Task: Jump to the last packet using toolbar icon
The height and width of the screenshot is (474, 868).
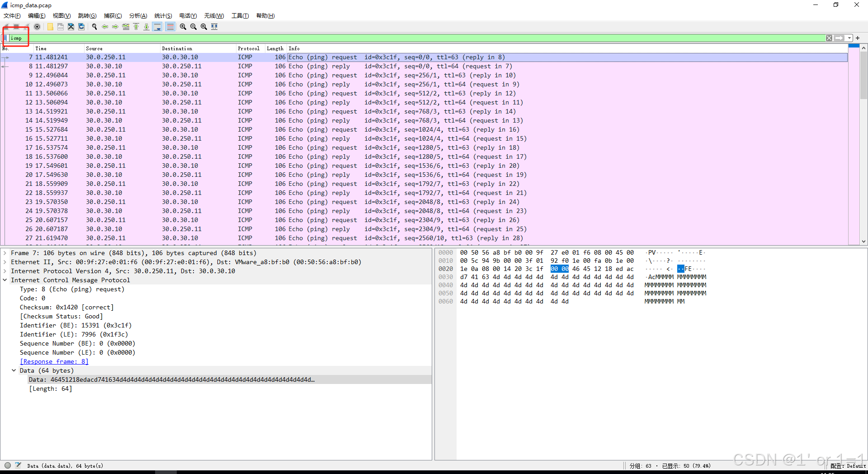Action: (146, 27)
